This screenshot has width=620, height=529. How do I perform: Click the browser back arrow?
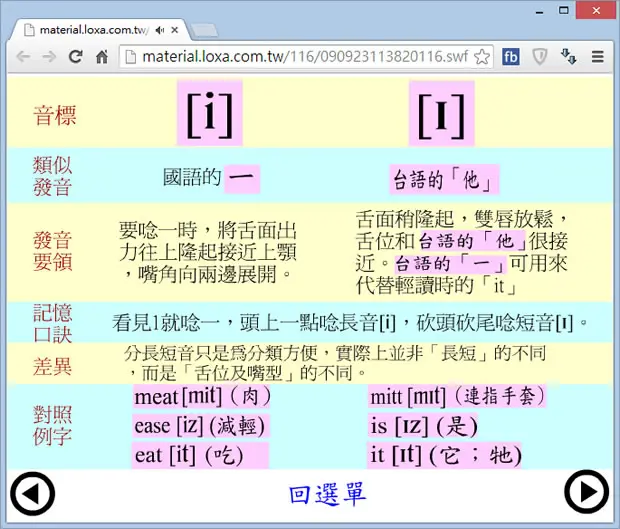(23, 57)
